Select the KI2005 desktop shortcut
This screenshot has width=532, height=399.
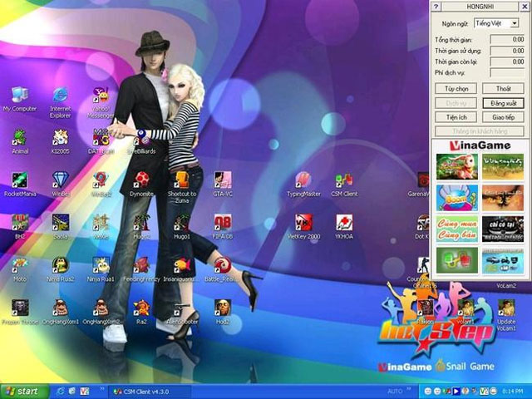coord(61,142)
